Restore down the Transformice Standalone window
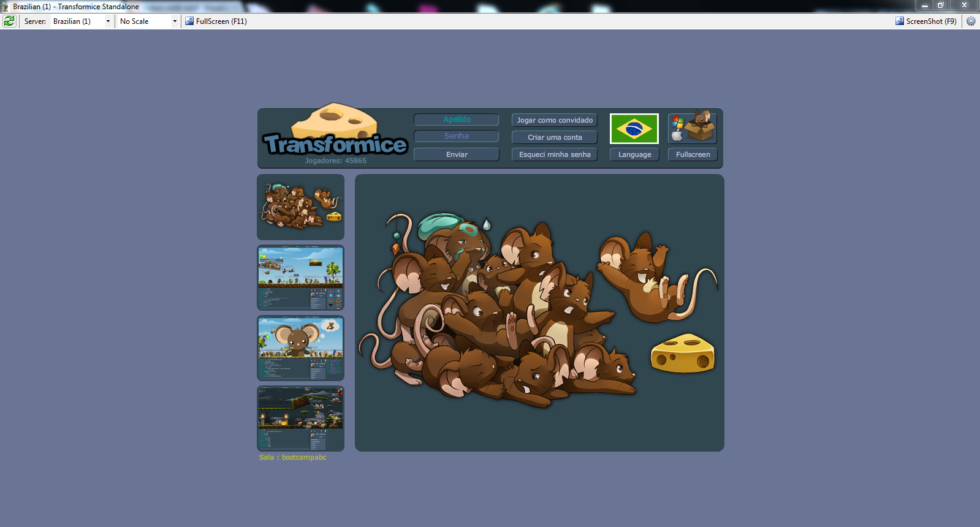This screenshot has height=527, width=980. point(941,6)
